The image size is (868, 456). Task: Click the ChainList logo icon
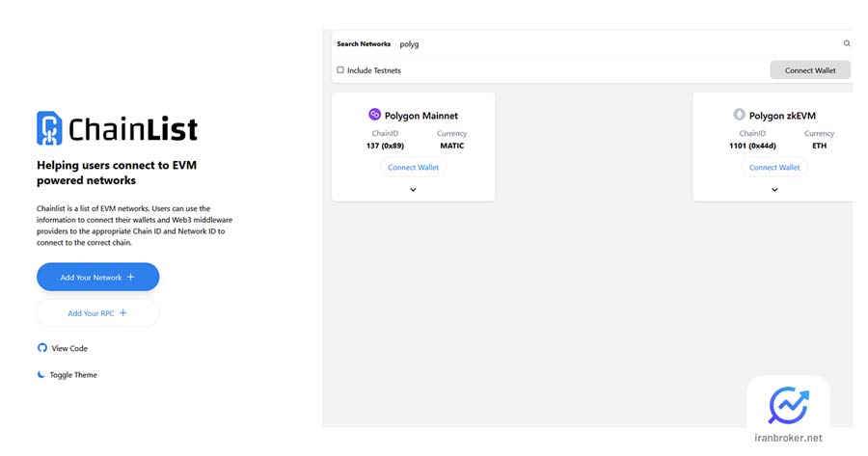point(49,128)
